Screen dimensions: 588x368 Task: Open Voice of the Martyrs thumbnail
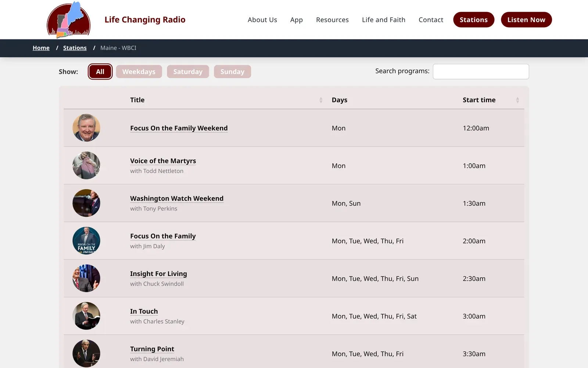pyautogui.click(x=86, y=165)
